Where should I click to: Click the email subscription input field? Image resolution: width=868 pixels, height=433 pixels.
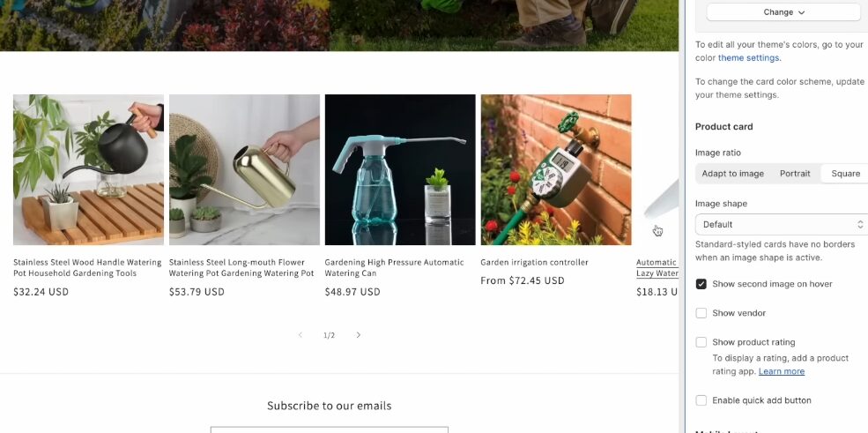pos(330,429)
